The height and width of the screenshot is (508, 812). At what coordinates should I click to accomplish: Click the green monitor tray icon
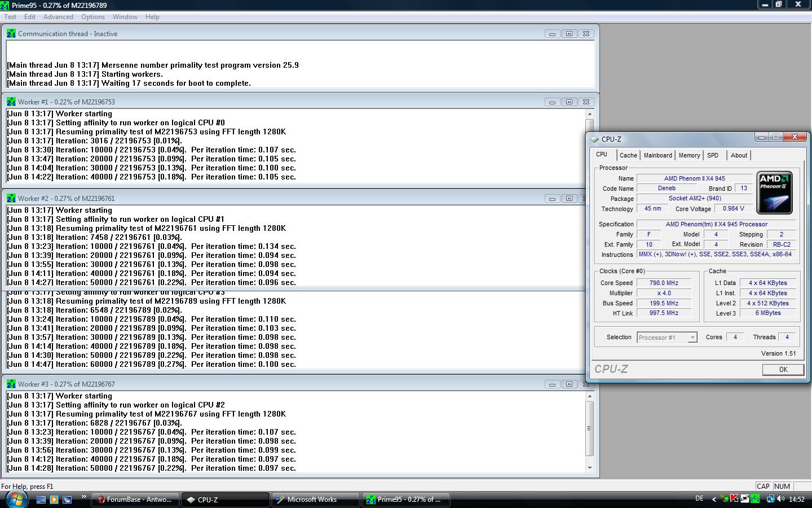click(725, 499)
